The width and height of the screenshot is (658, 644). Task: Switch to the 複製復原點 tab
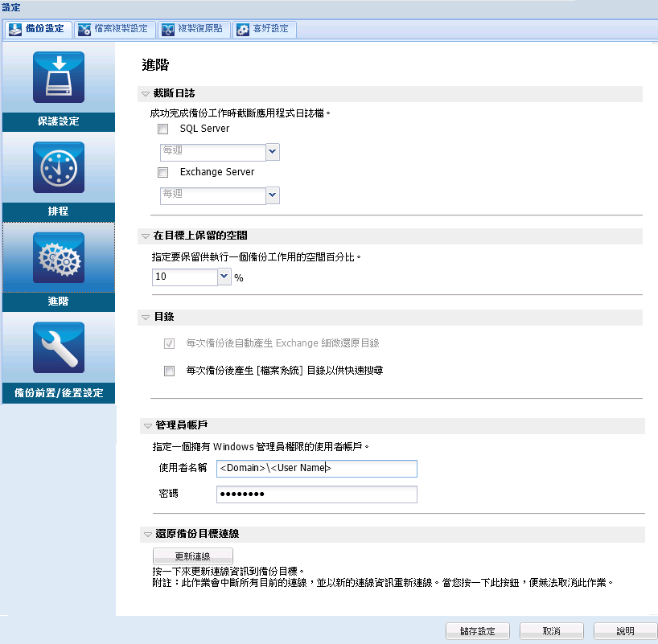195,30
